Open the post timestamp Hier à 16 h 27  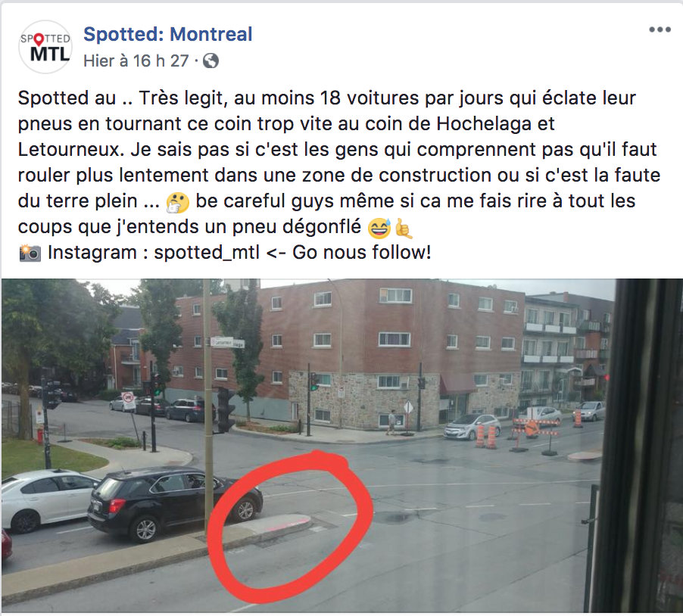coord(136,61)
